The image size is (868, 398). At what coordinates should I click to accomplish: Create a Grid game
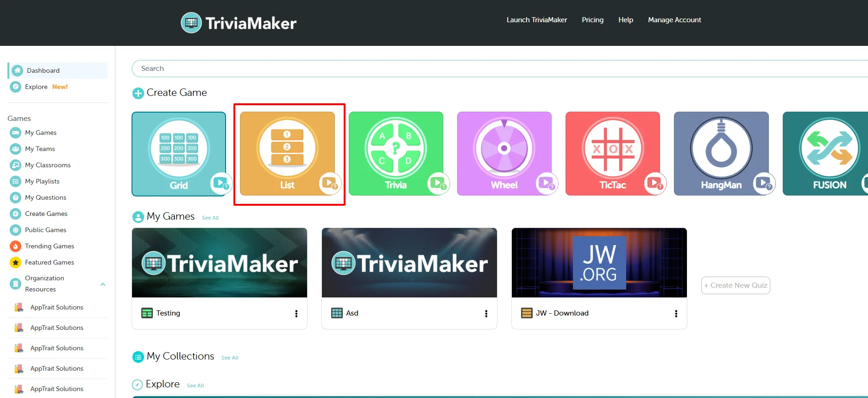pyautogui.click(x=179, y=154)
